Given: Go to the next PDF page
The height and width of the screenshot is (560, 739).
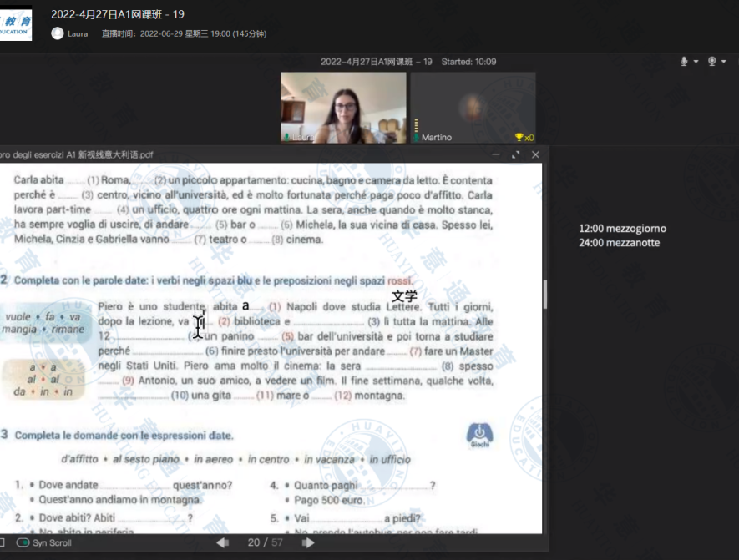Looking at the screenshot, I should [308, 543].
